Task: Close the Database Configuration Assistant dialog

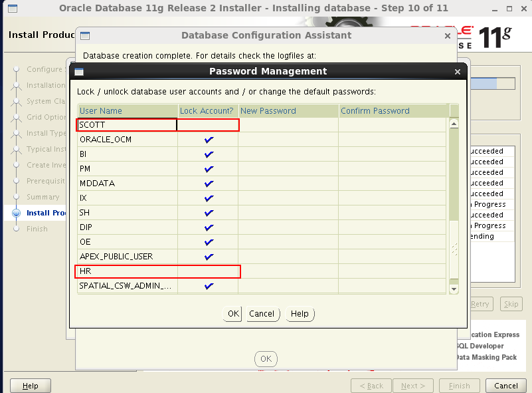Action: point(448,36)
